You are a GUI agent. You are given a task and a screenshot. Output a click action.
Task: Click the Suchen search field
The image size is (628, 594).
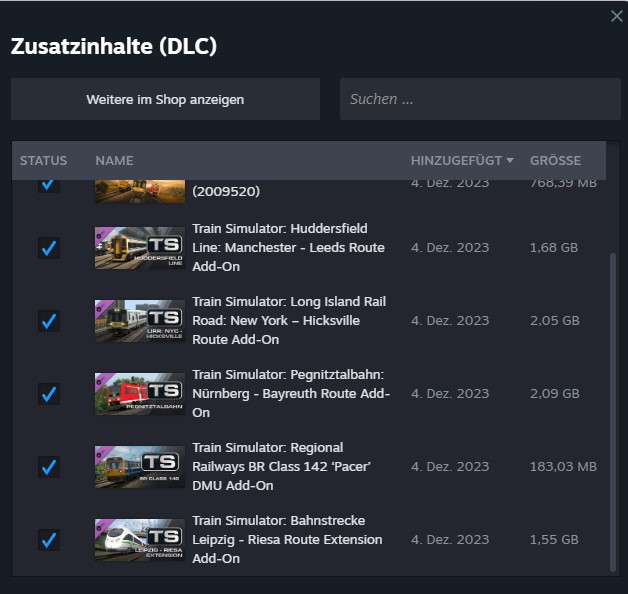click(480, 100)
